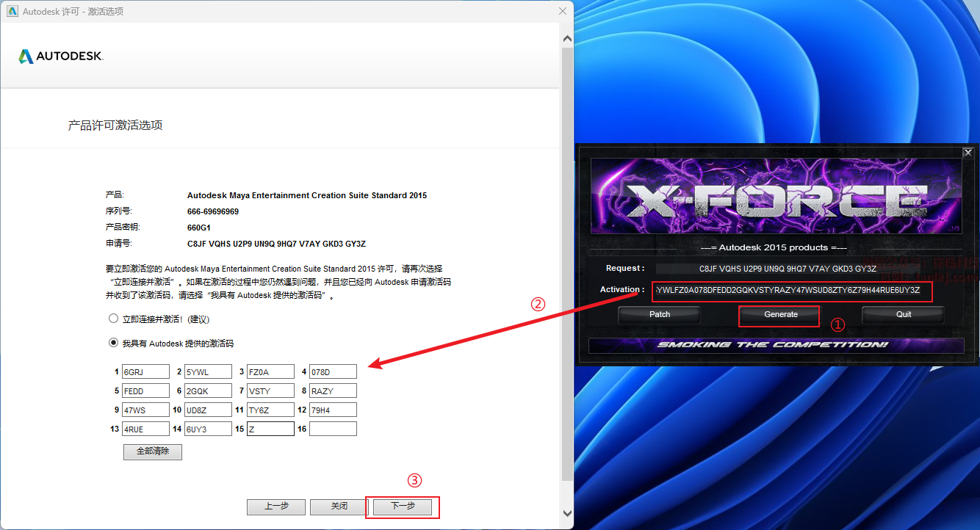This screenshot has height=530, width=980.
Task: Click the '全部清除' clear all button
Action: click(153, 451)
